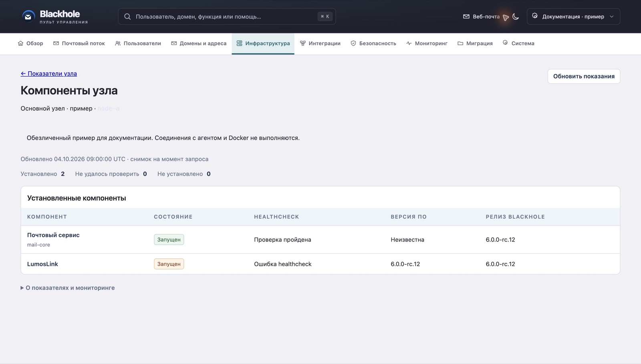This screenshot has height=364, width=641.
Task: Click the Система gear icon
Action: point(505,42)
